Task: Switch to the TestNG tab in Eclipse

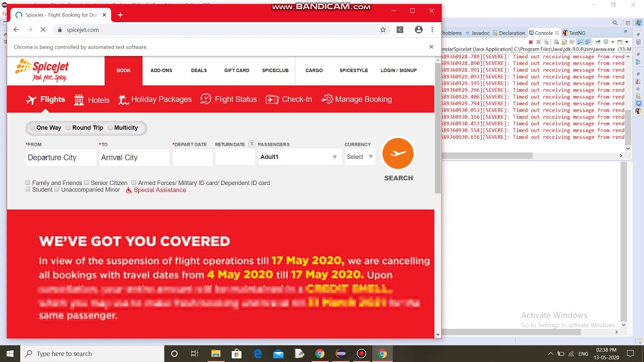Action: pyautogui.click(x=574, y=33)
